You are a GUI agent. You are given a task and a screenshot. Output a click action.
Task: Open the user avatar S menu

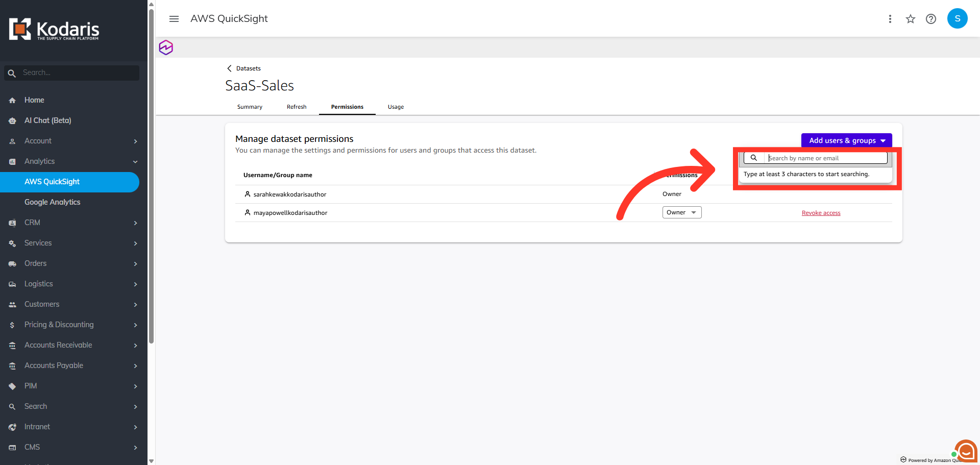coord(958,18)
